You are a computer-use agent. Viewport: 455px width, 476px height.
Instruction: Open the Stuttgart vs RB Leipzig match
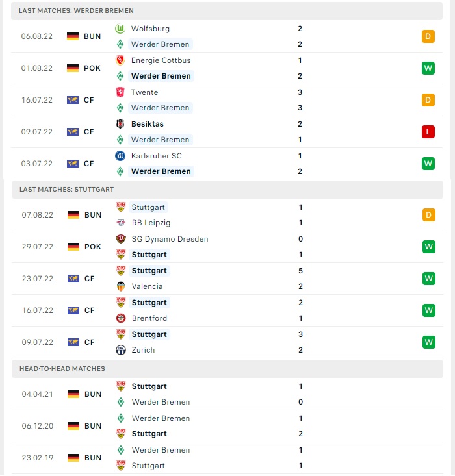227,215
